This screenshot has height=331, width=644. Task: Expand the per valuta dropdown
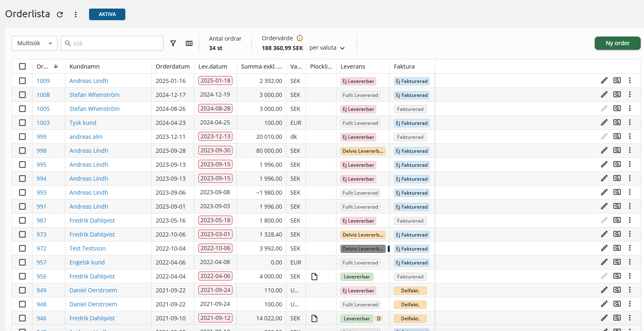[x=327, y=48]
